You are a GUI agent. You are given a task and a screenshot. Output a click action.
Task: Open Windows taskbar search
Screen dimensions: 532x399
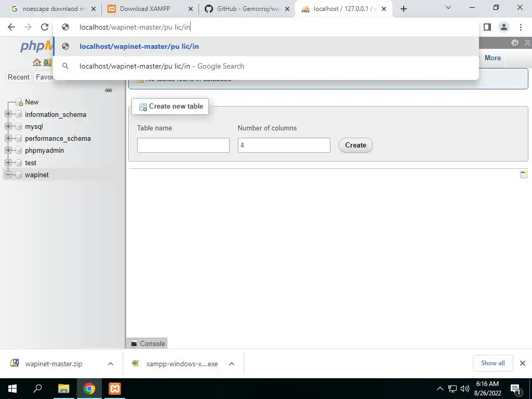pos(37,389)
